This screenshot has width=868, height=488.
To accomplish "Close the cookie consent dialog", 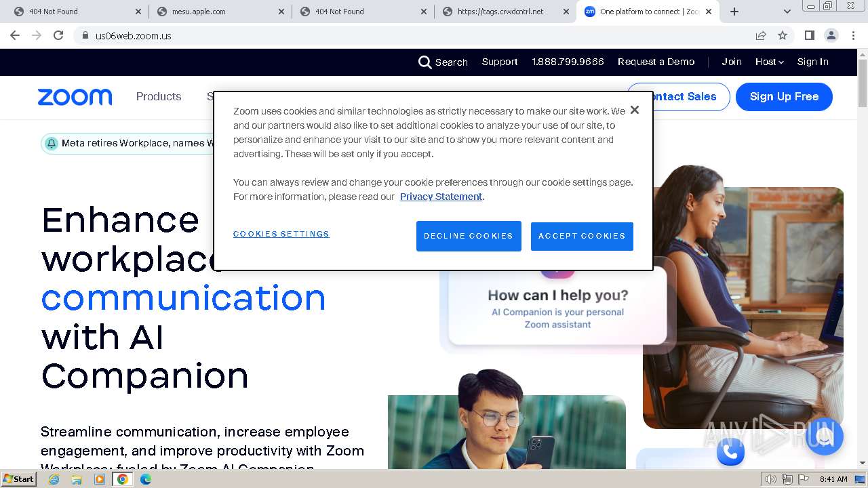I will click(634, 110).
